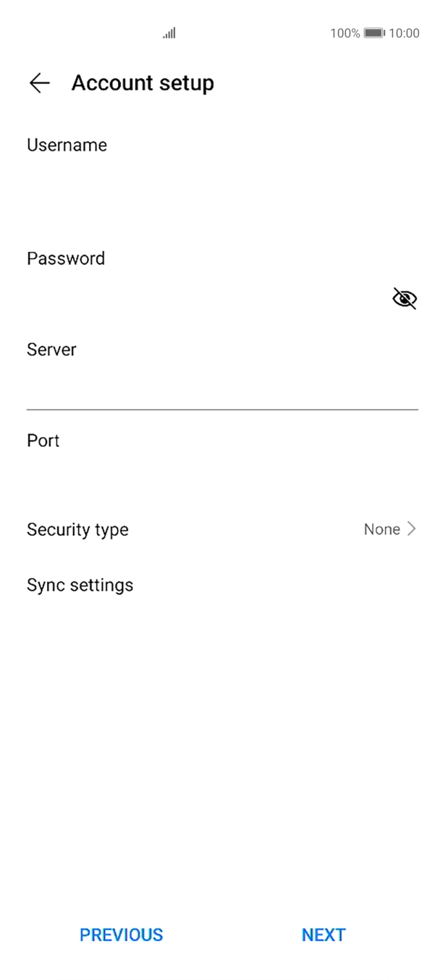Viewport: 445px width, 980px height.
Task: Tap the back navigation arrow
Action: pyautogui.click(x=41, y=83)
